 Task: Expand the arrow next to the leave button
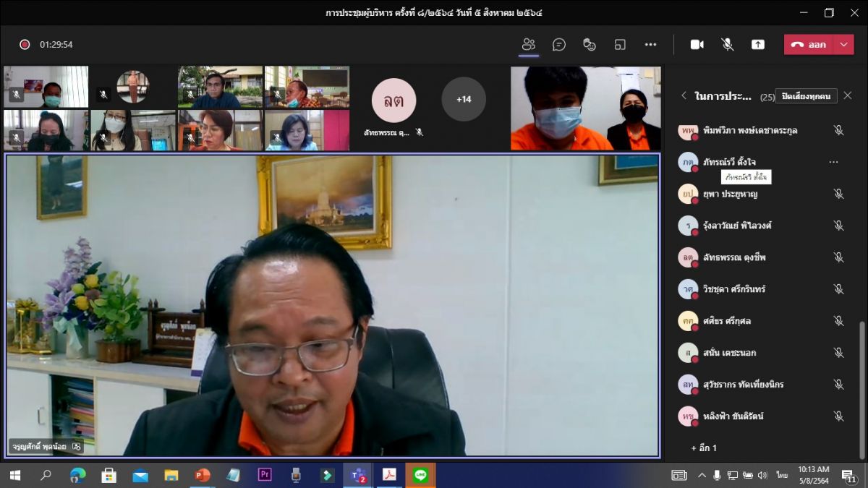point(843,44)
